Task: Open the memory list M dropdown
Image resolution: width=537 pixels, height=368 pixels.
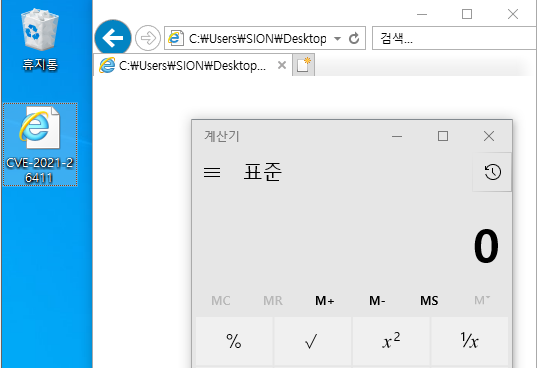Action: pos(482,301)
